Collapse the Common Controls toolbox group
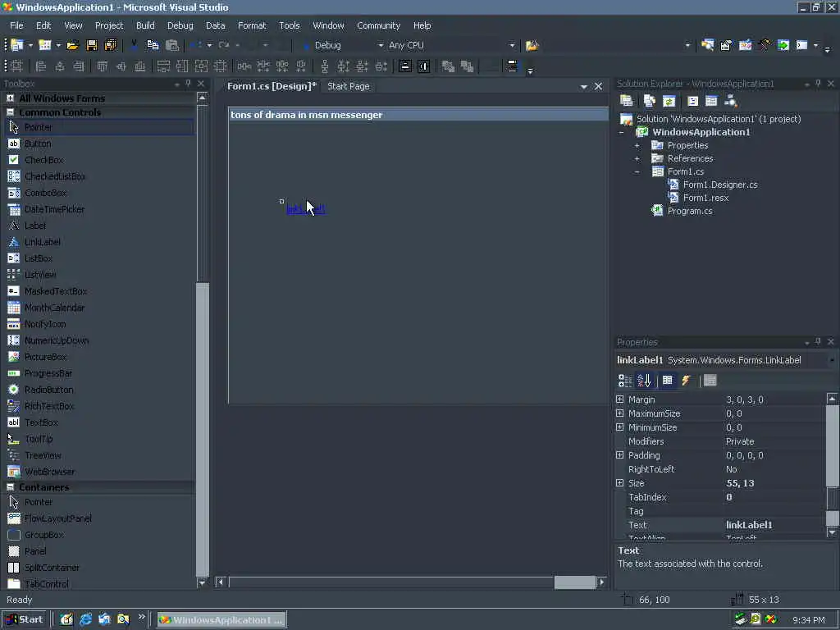The height and width of the screenshot is (630, 840). (x=10, y=112)
